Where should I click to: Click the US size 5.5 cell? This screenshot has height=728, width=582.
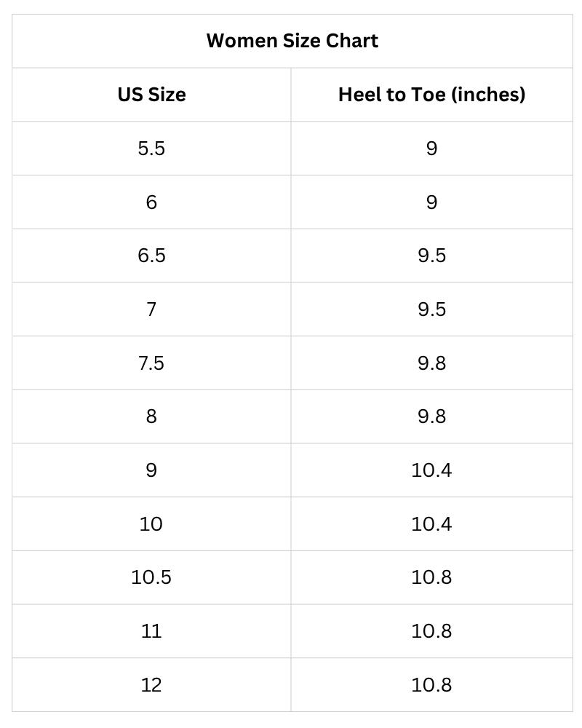coord(151,149)
